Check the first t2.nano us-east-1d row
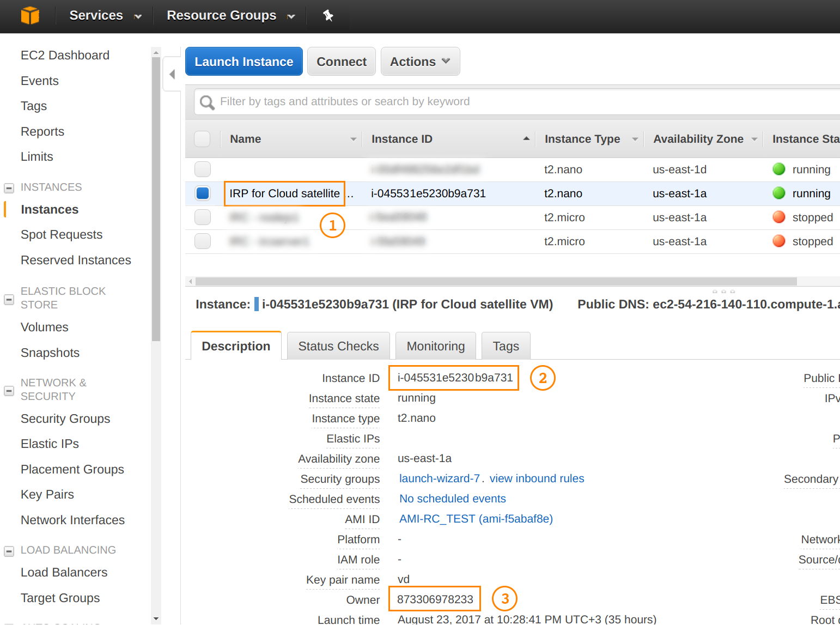The width and height of the screenshot is (840, 625). (203, 169)
